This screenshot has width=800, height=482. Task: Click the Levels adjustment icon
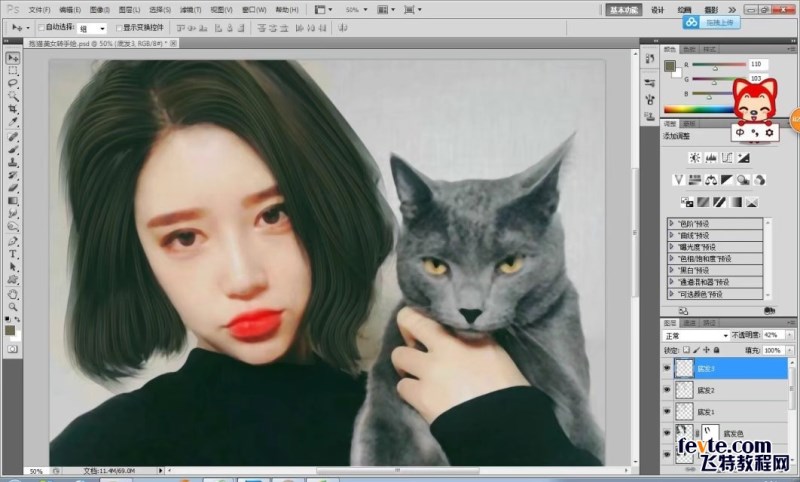(709, 158)
